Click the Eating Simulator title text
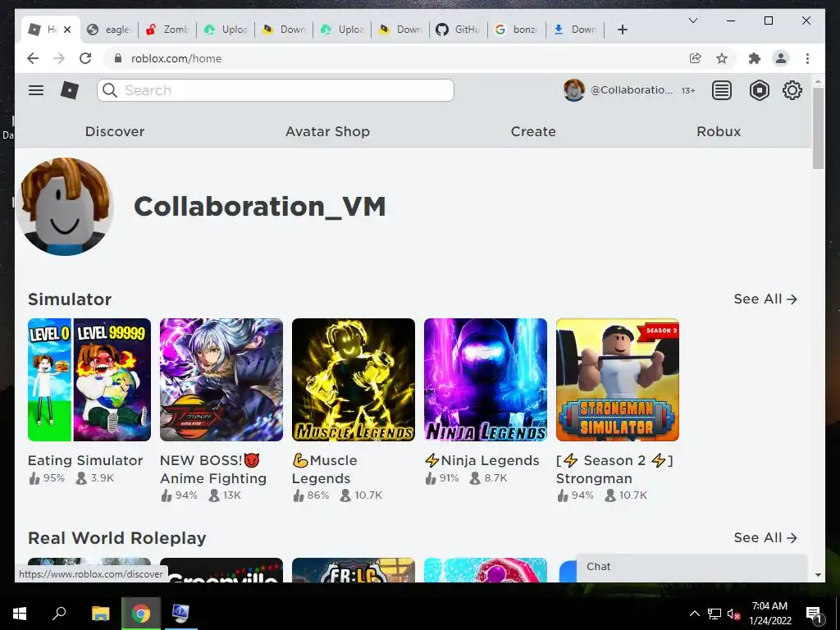Image resolution: width=840 pixels, height=630 pixels. pos(85,460)
